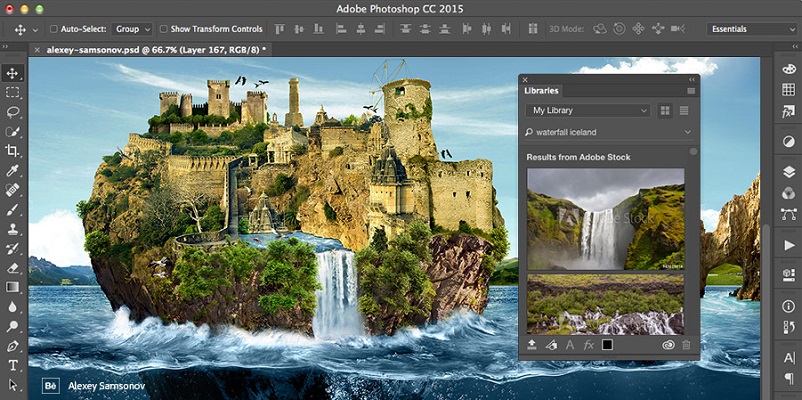Screen dimensions: 802x400
Task: Select the Rectangular Marquee tool
Action: click(12, 93)
